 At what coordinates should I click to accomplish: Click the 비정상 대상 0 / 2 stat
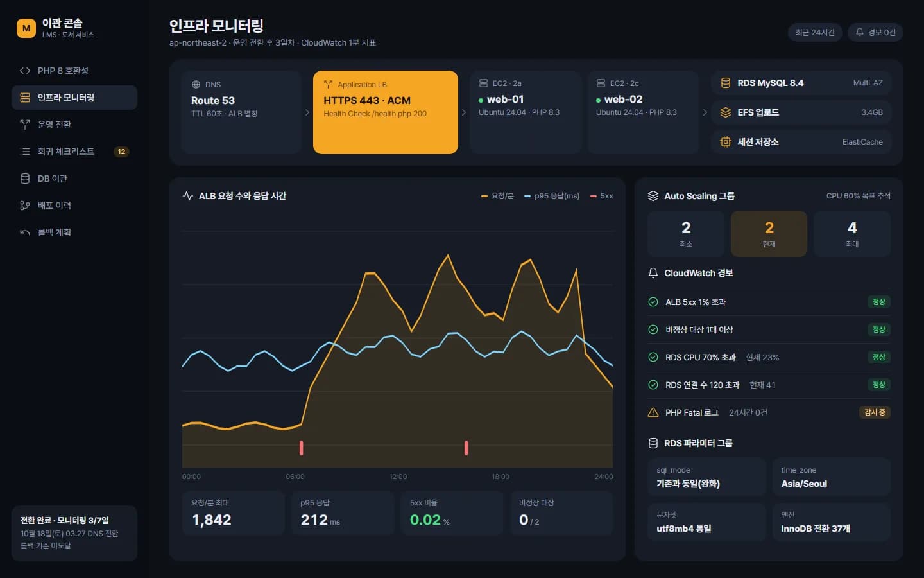[561, 513]
